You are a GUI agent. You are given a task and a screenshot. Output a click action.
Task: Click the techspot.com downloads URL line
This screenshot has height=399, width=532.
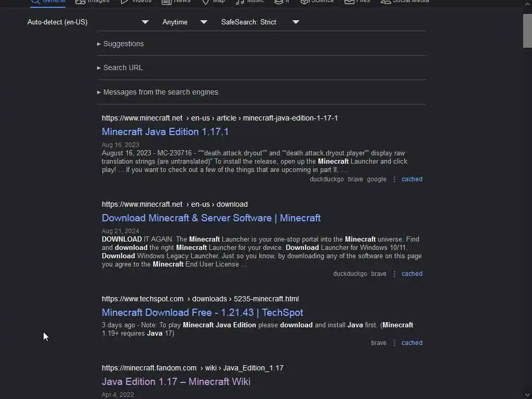point(200,299)
